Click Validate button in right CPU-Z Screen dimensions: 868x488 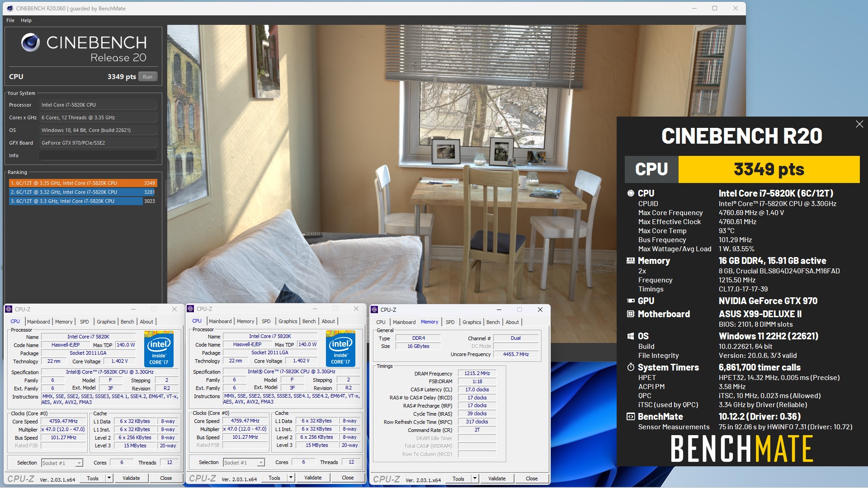click(497, 479)
